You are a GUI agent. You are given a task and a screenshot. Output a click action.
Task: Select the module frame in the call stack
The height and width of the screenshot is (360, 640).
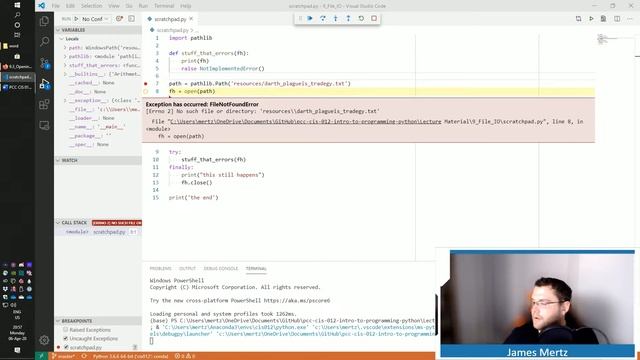pyautogui.click(x=98, y=232)
